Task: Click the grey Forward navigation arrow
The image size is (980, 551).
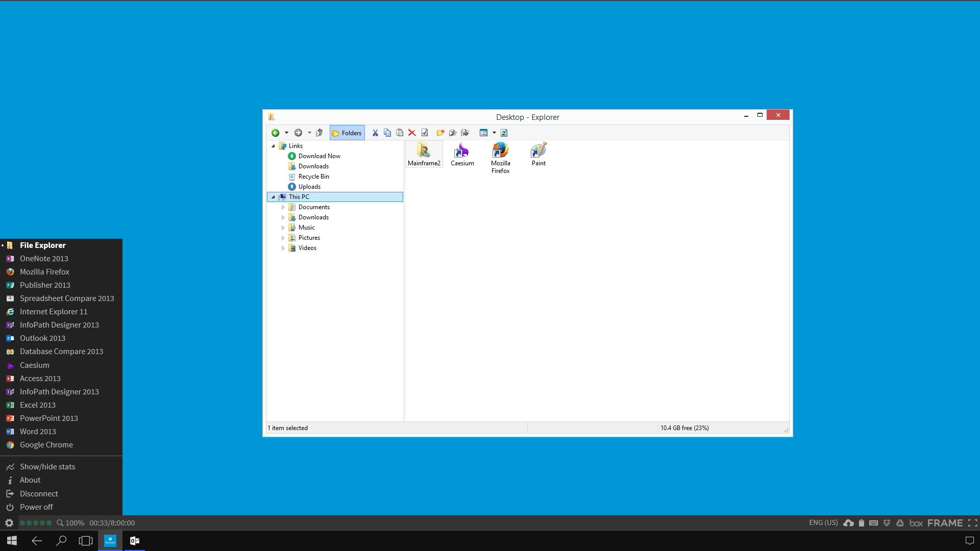Action: pos(298,133)
